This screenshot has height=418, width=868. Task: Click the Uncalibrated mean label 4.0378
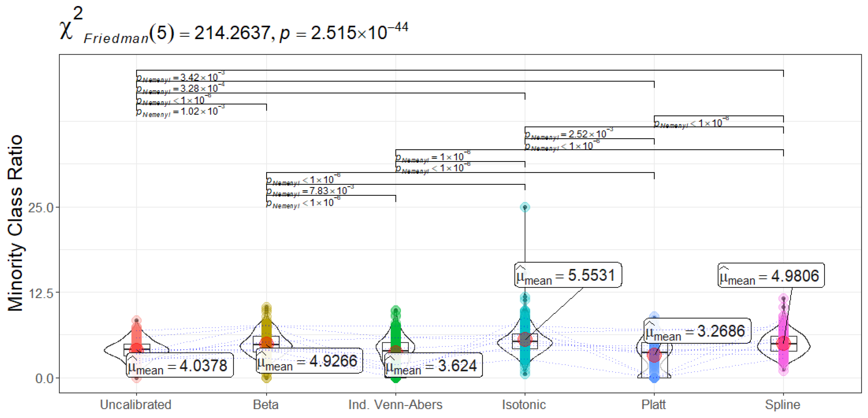click(x=180, y=365)
